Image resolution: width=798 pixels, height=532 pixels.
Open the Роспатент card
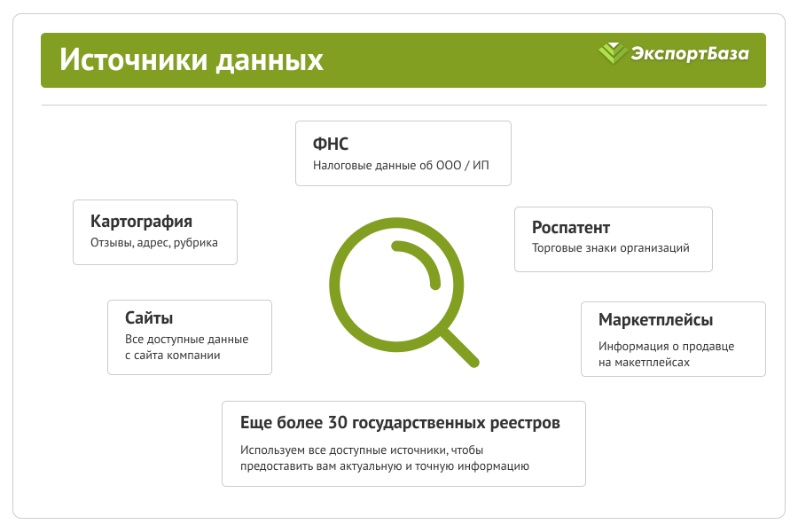point(612,239)
